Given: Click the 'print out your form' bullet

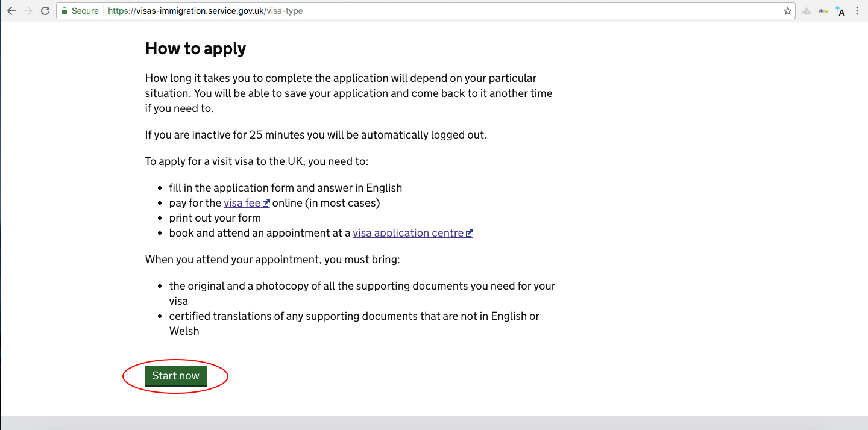Looking at the screenshot, I should tap(215, 218).
